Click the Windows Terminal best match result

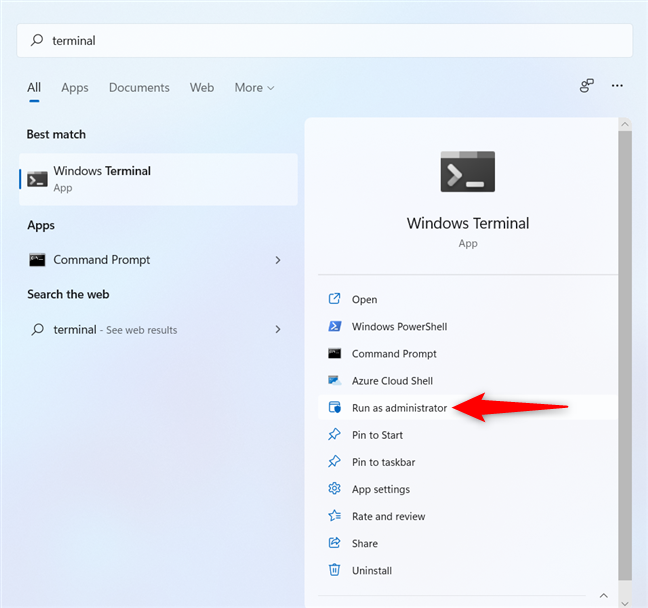(x=158, y=179)
